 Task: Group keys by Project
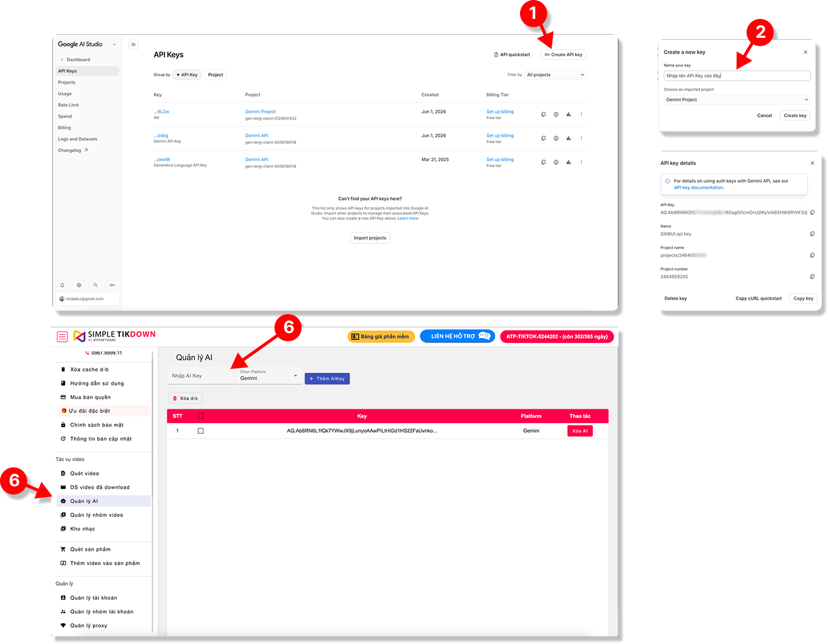pos(216,75)
